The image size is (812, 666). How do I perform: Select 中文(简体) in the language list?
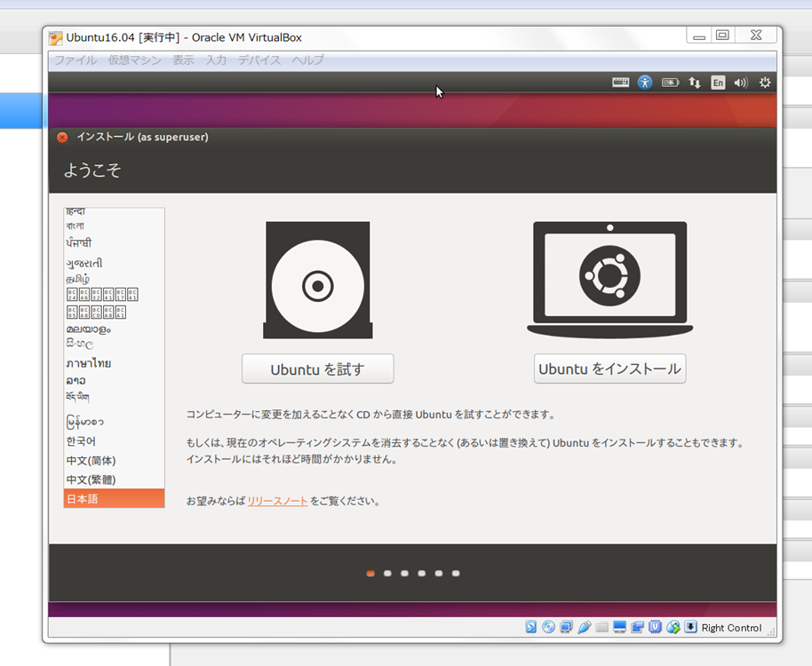tap(114, 461)
